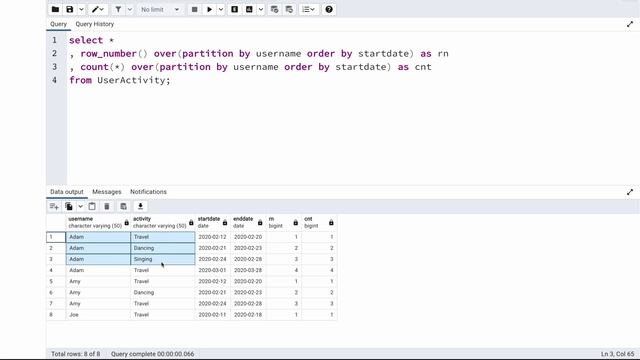Open the edit pencil menu
Viewport: 640px width, 360px height.
[x=98, y=9]
